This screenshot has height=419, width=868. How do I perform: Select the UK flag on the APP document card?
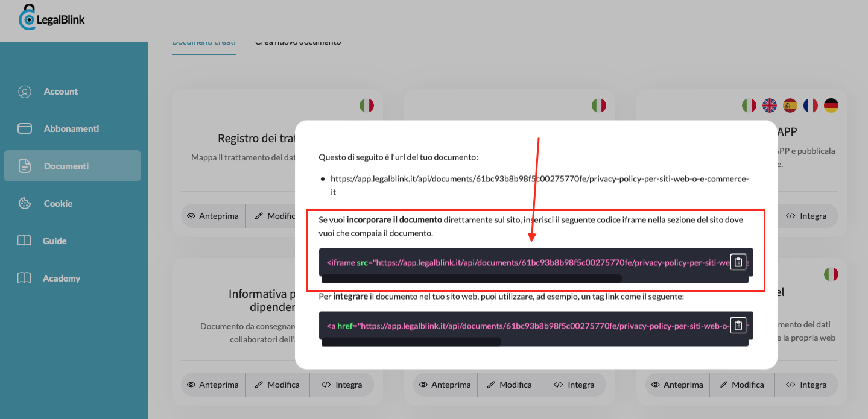coord(770,105)
